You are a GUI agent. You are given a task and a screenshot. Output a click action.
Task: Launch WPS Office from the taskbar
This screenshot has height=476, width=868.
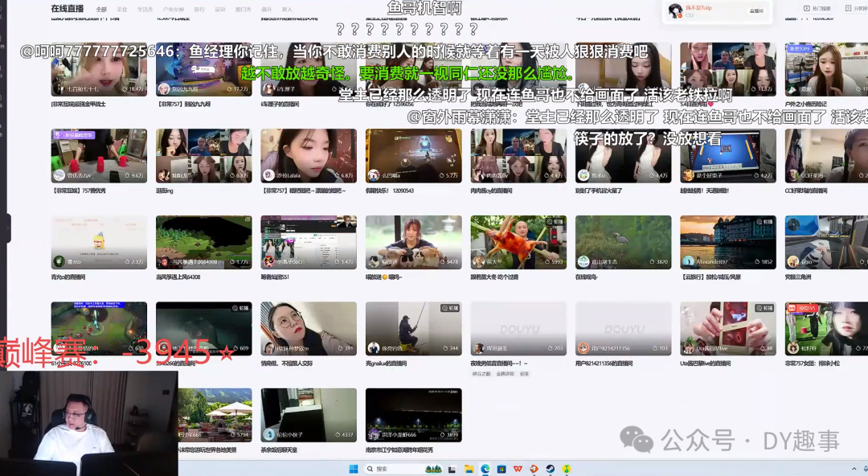tap(518, 469)
